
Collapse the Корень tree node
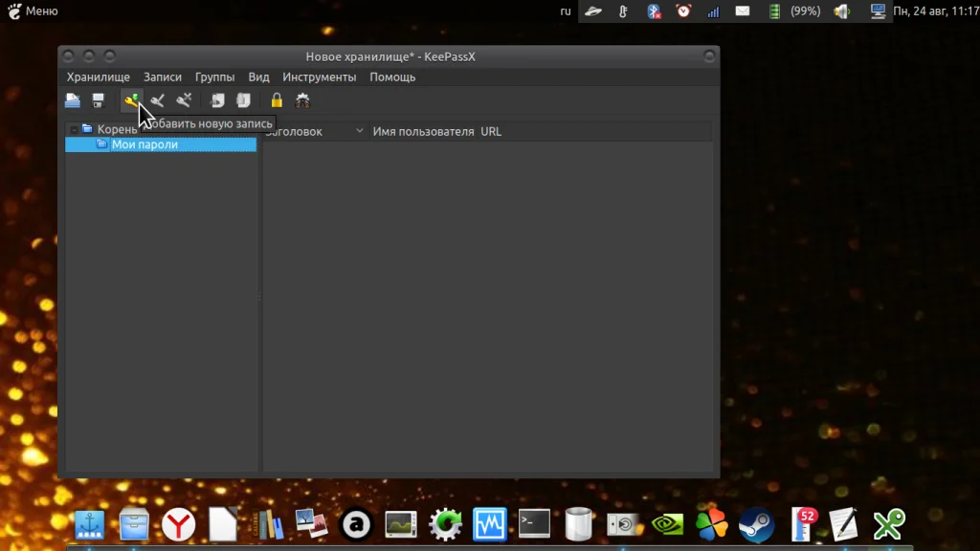pyautogui.click(x=74, y=129)
